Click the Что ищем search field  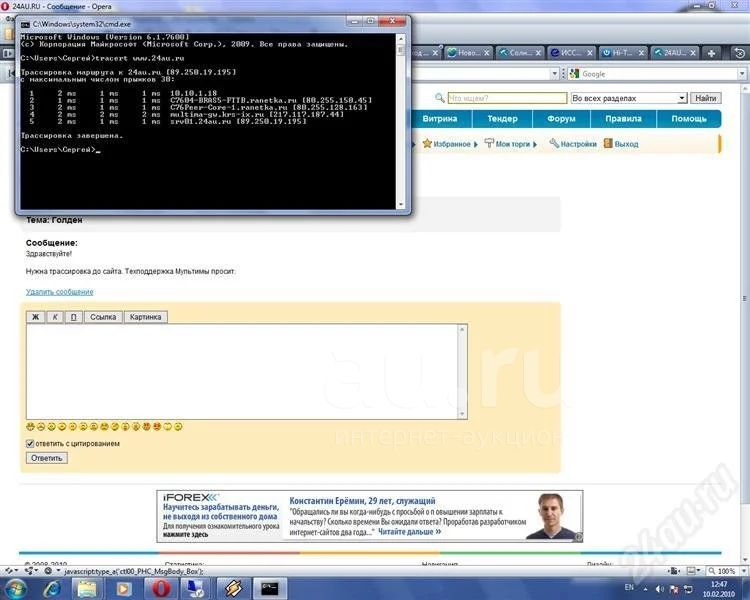coord(507,98)
